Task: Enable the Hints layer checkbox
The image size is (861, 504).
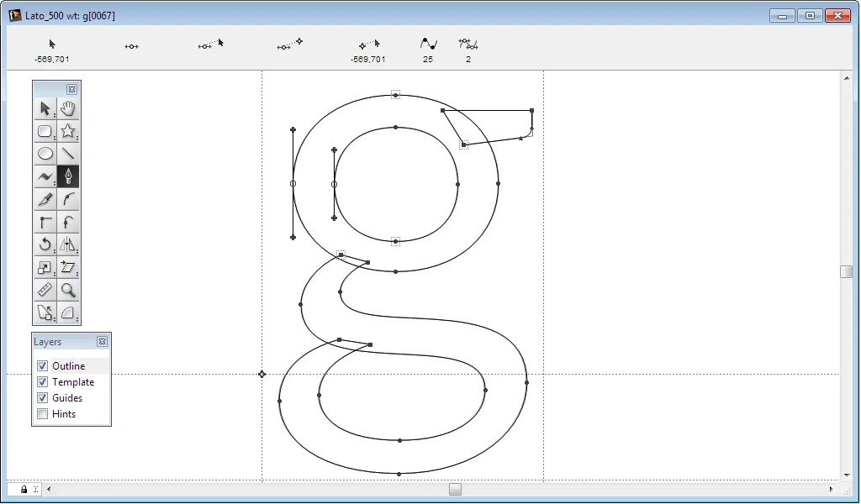Action: point(41,413)
